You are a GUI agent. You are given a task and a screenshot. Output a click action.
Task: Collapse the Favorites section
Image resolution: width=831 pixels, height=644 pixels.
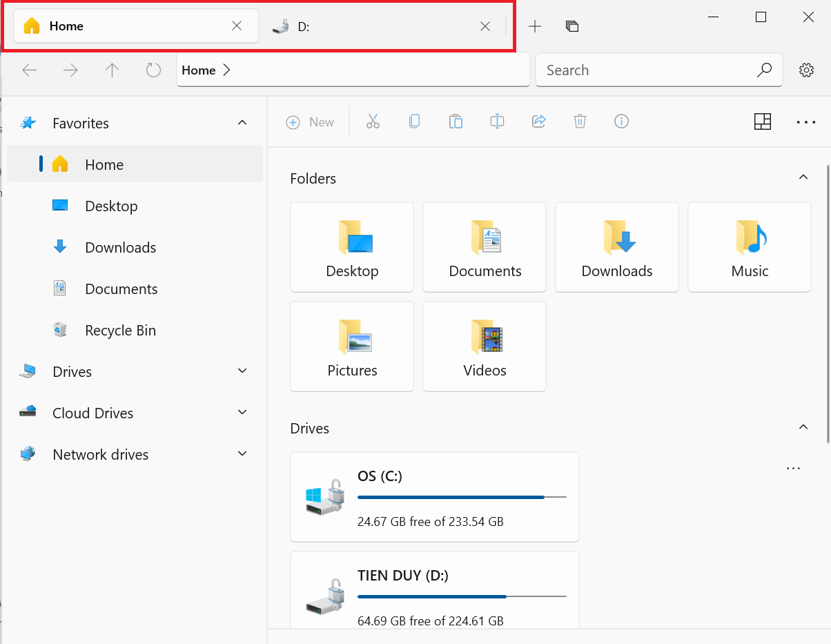[242, 122]
